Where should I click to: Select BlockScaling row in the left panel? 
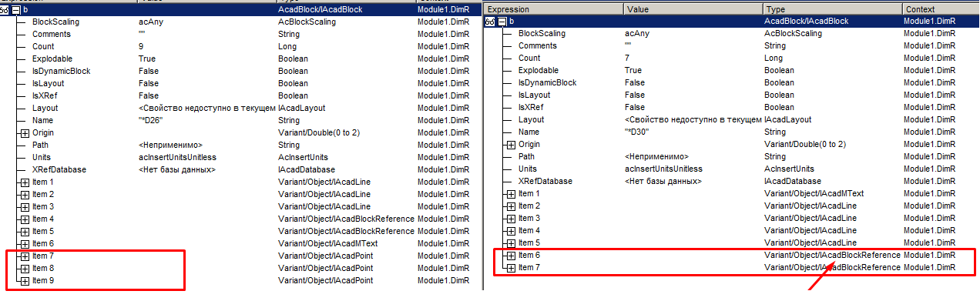pos(241,22)
